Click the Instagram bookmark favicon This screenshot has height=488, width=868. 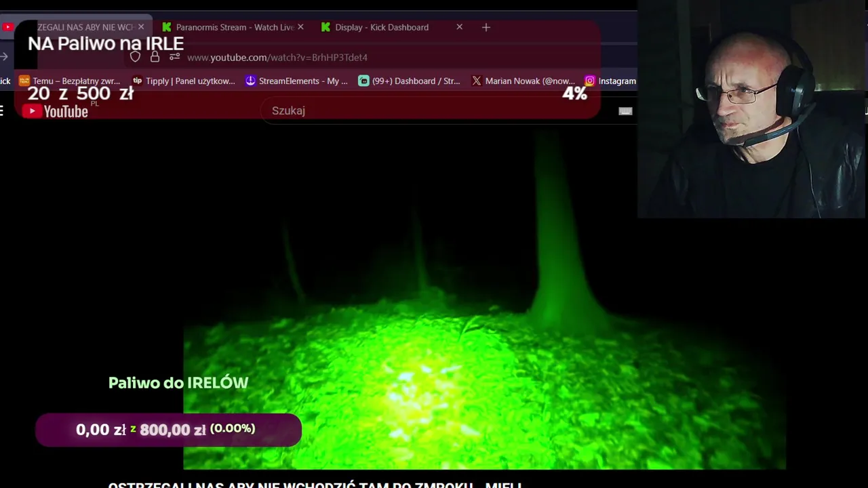(590, 81)
